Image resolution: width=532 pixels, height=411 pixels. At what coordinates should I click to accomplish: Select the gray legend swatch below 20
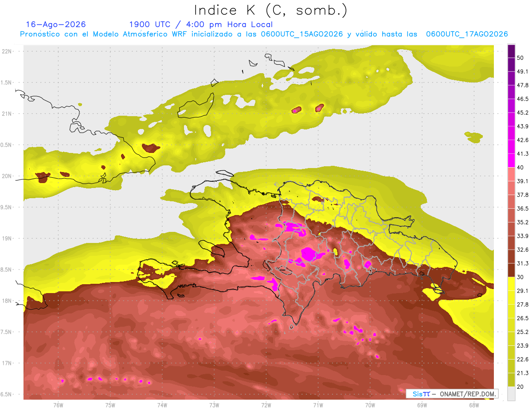(x=511, y=394)
